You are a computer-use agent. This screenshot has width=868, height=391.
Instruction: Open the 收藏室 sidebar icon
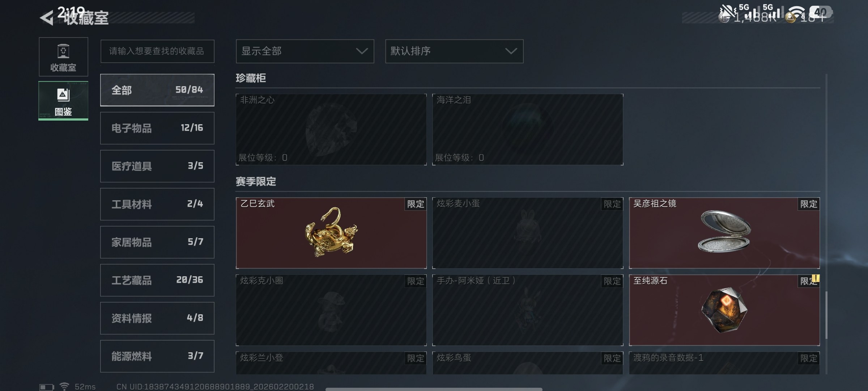coord(63,57)
